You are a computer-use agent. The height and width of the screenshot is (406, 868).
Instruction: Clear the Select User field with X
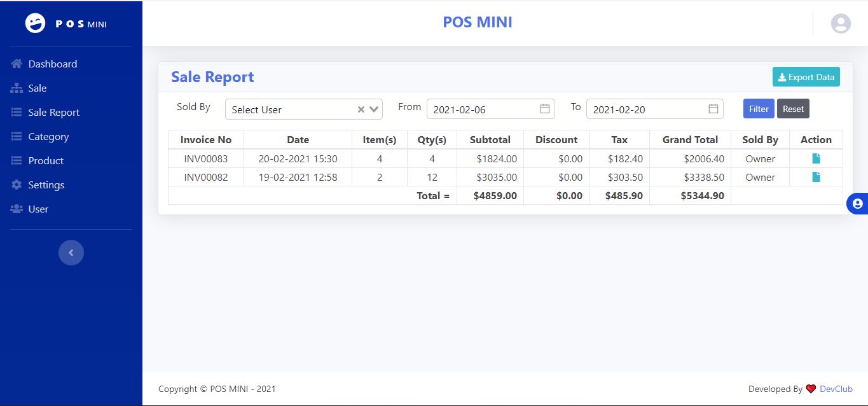point(361,109)
